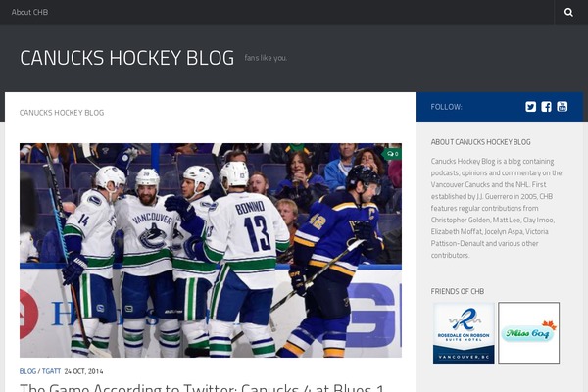Open the TGATT category link
Image resolution: width=588 pixels, height=392 pixels.
51,371
